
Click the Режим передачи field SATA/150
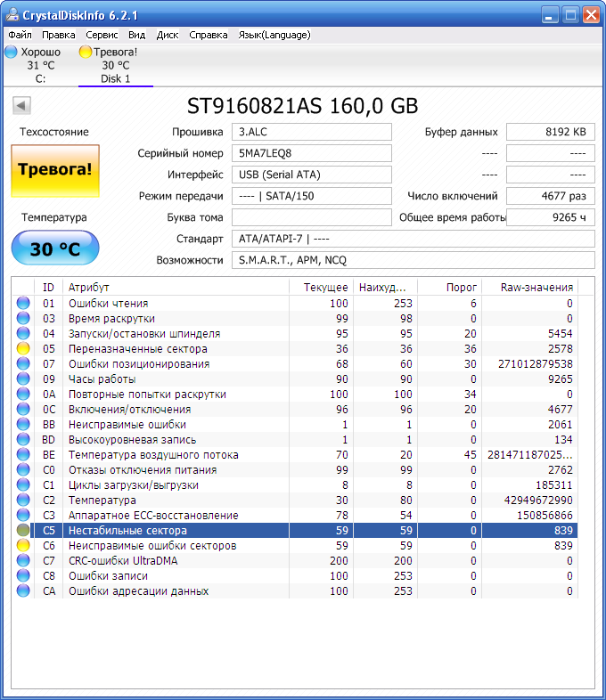pos(312,196)
